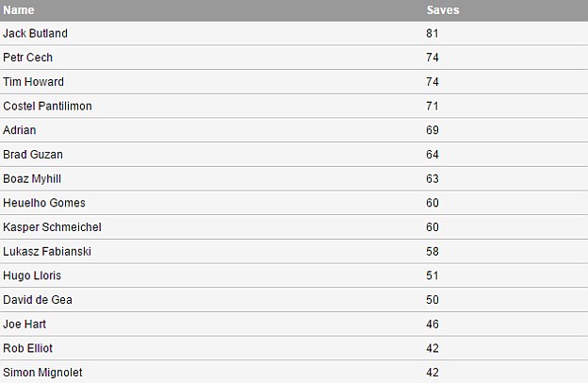Select the Brad Guzan name cell

(33, 155)
